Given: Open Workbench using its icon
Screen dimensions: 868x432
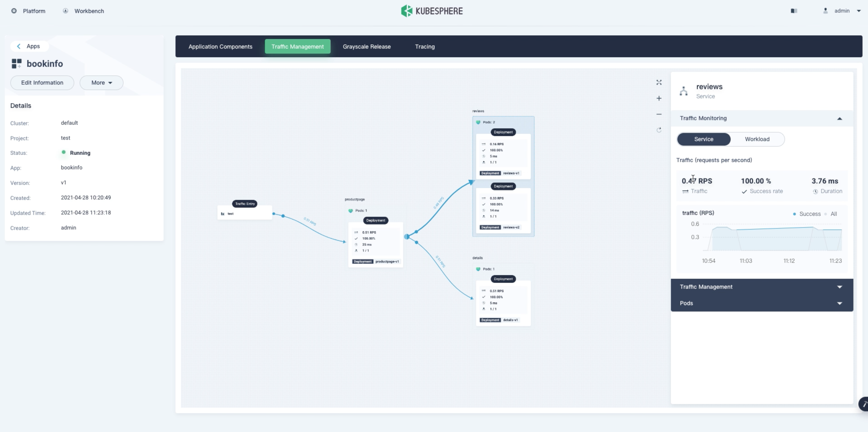Looking at the screenshot, I should point(65,11).
